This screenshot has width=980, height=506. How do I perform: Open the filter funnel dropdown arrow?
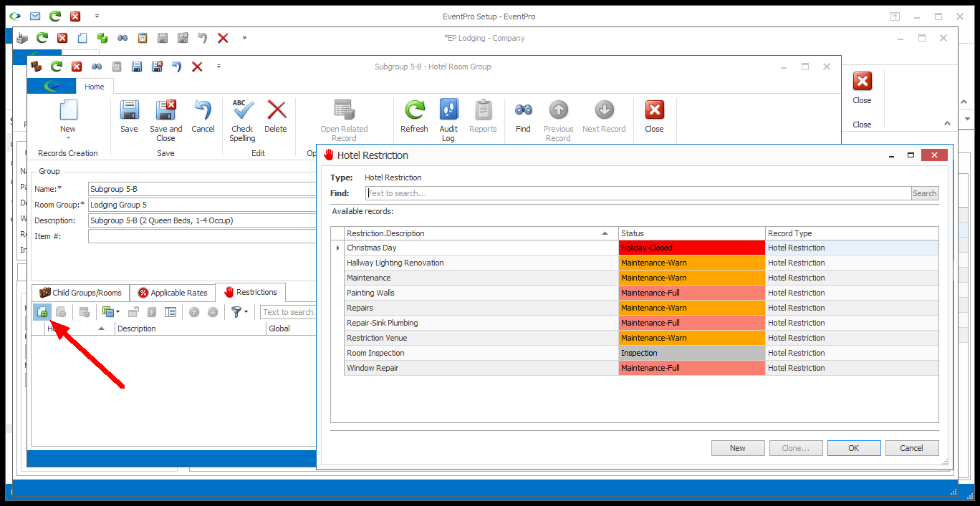point(246,312)
